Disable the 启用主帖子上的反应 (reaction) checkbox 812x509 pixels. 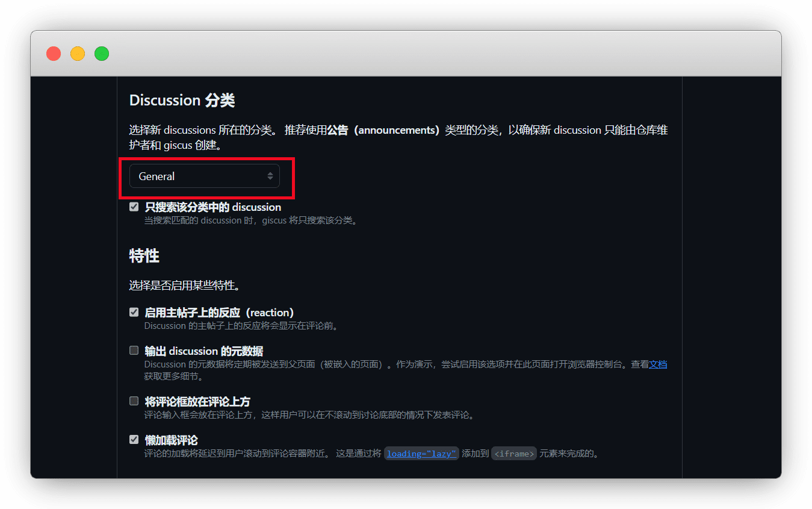(134, 313)
